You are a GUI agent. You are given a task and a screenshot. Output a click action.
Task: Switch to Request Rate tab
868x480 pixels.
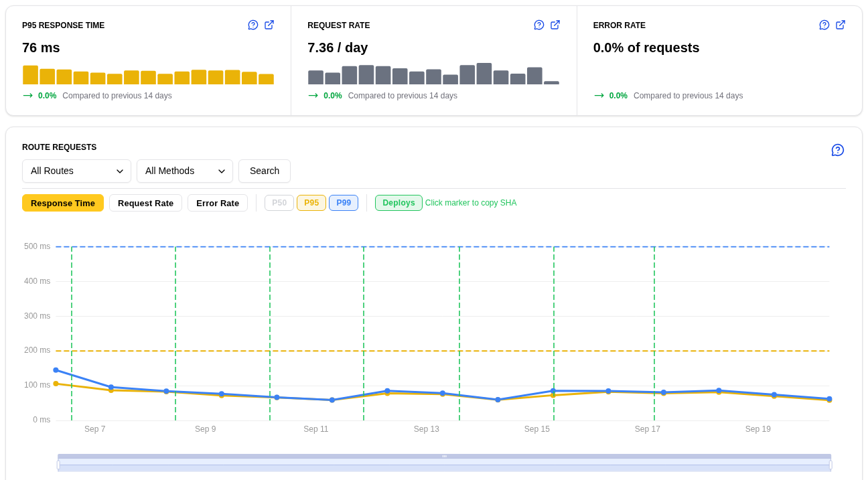145,203
